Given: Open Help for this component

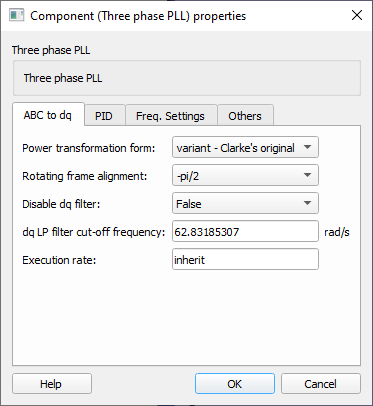Looking at the screenshot, I should 52,384.
